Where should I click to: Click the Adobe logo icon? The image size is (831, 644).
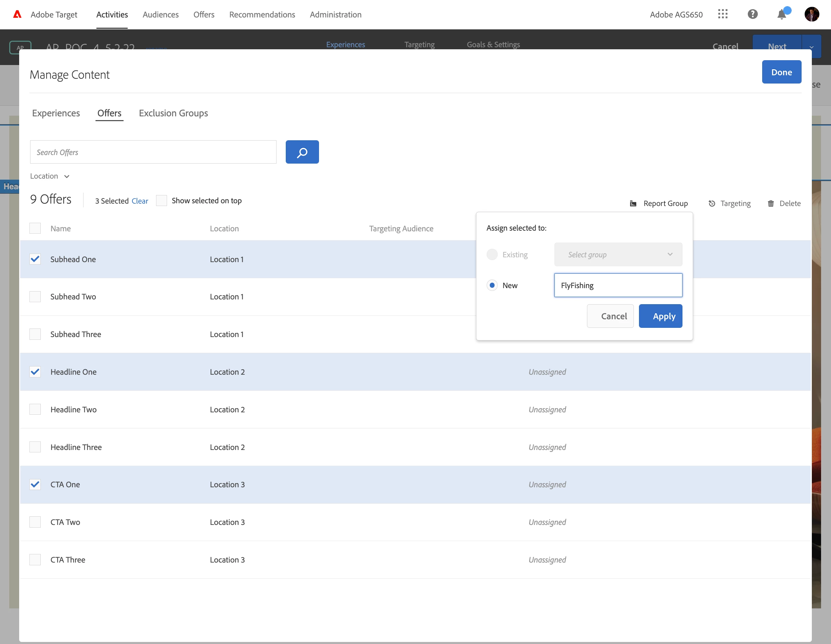click(x=17, y=14)
